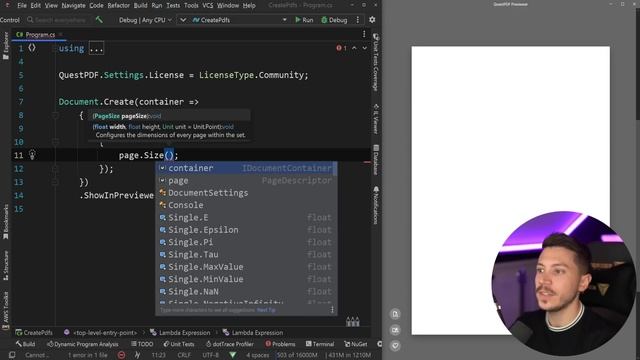The image size is (640, 360).
Task: Expand the collapsed using directives ellipsis
Action: pyautogui.click(x=96, y=48)
